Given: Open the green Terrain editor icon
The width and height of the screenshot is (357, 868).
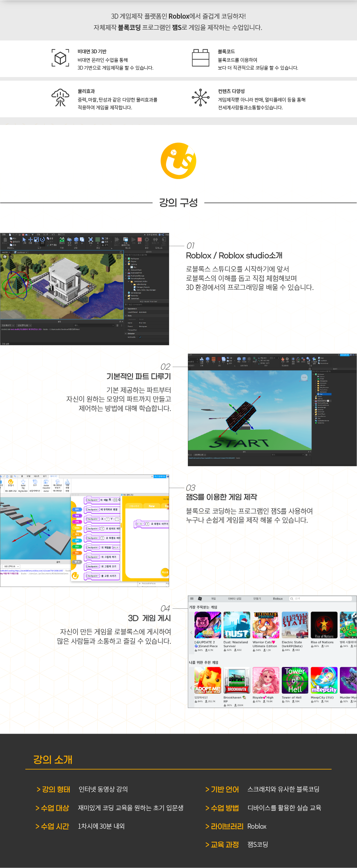Looking at the screenshot, I should [62, 240].
